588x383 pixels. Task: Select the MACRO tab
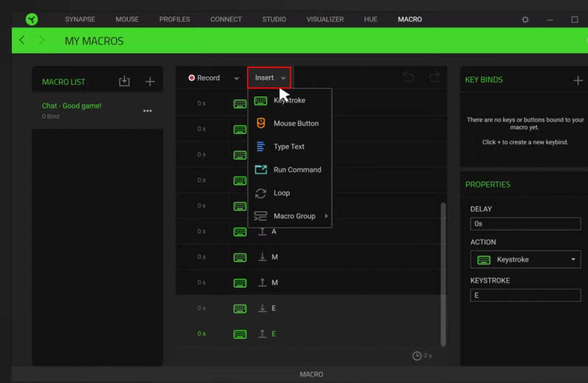410,19
